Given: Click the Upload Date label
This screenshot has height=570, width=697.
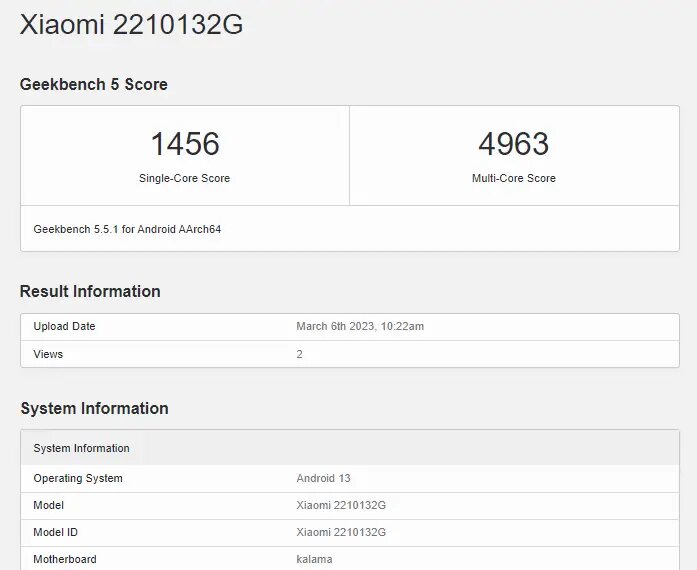Looking at the screenshot, I should click(64, 326).
